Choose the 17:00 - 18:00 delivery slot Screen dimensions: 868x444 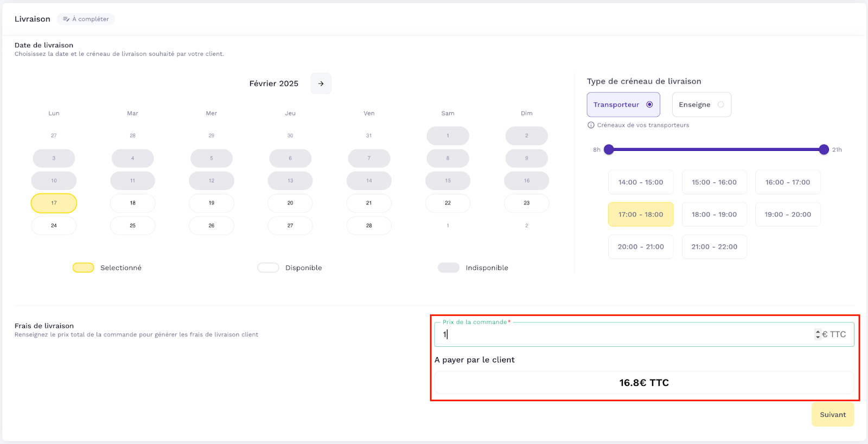640,214
